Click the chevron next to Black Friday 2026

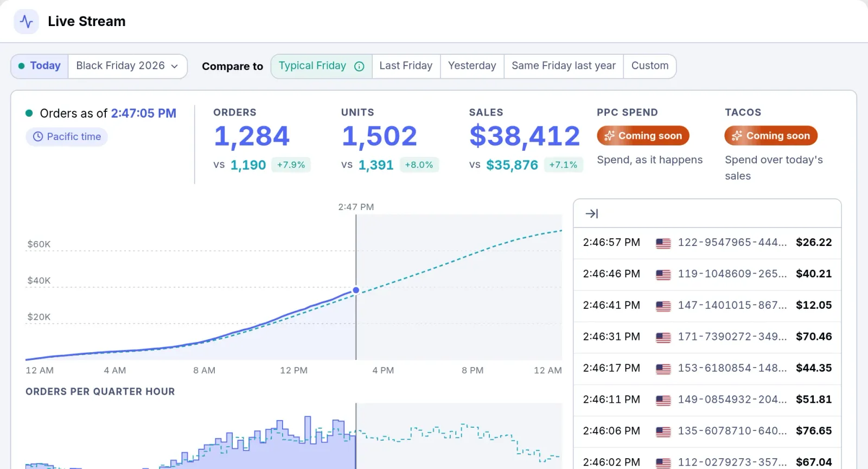pyautogui.click(x=175, y=66)
